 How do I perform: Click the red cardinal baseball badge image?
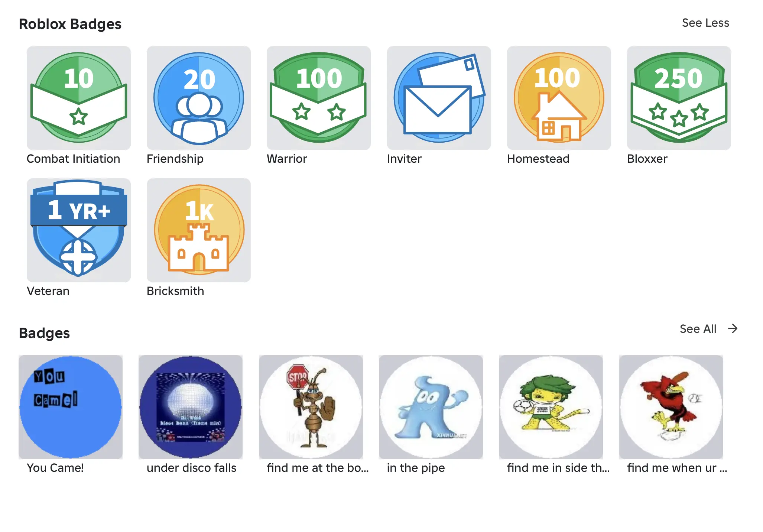pos(671,407)
